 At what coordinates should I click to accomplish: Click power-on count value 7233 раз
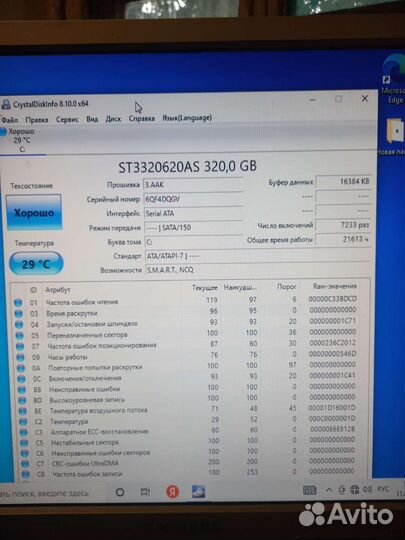pos(343,225)
